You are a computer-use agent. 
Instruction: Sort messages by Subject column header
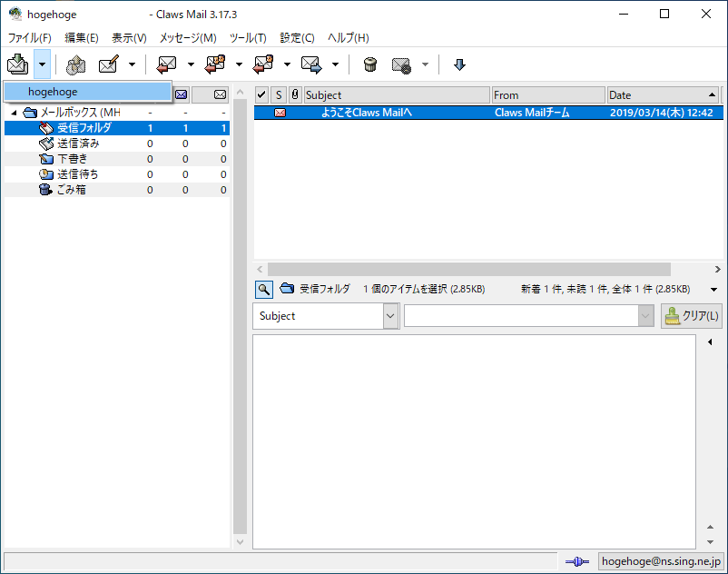(x=397, y=94)
